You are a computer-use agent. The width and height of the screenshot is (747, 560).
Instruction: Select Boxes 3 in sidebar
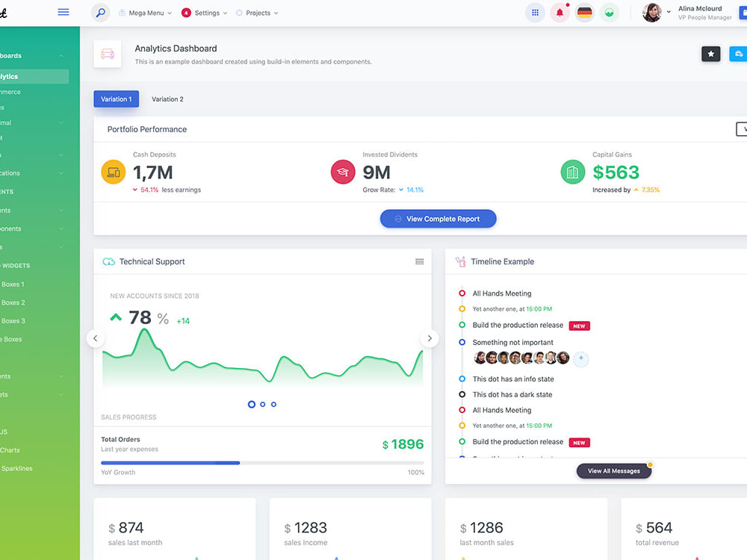13,321
